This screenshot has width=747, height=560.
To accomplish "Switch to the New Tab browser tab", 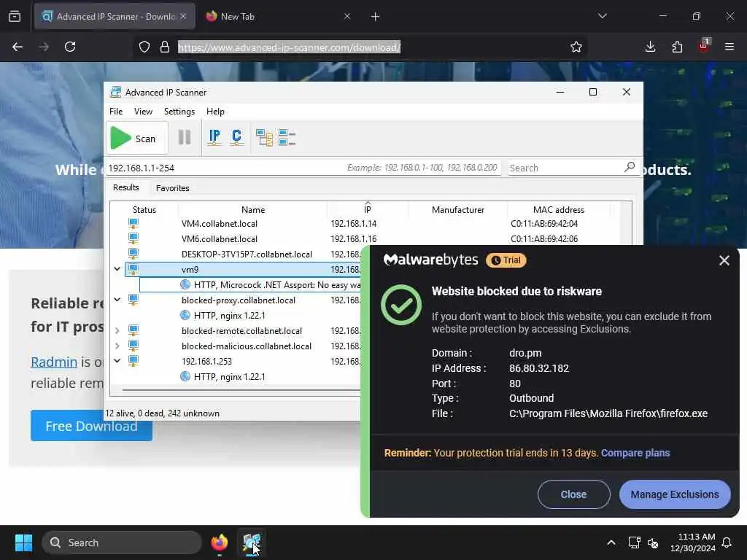I will click(278, 16).
